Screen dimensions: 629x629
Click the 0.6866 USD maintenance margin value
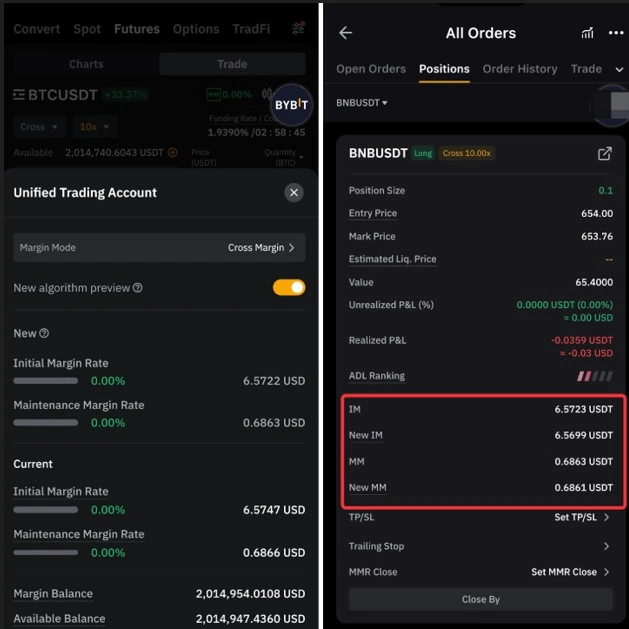pyautogui.click(x=274, y=553)
